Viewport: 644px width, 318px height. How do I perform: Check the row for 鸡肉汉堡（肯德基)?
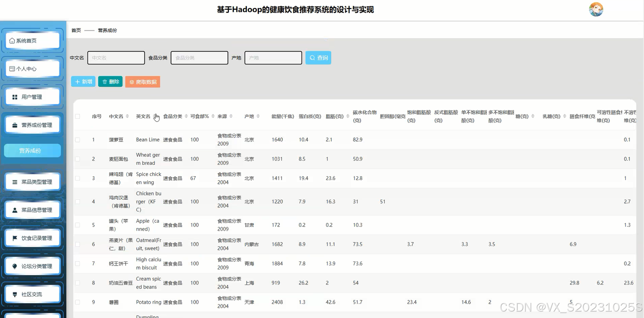click(x=77, y=201)
